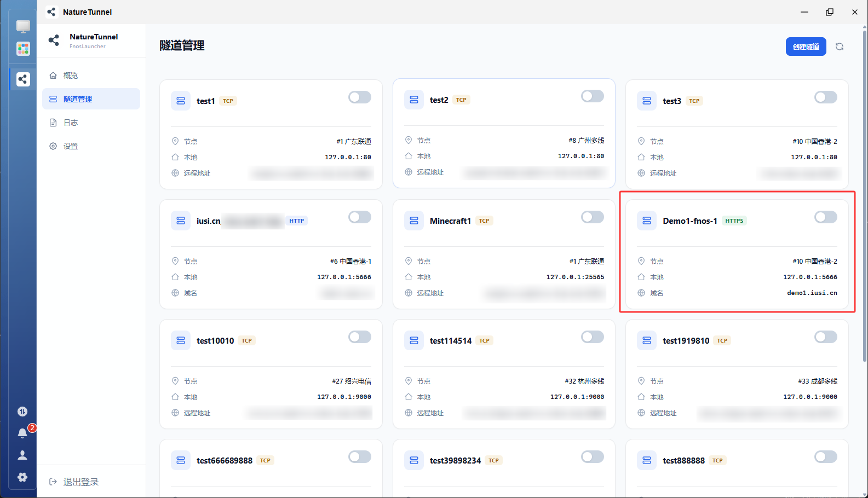Click the globe icon beside demo1.iusi.cn domain
868x498 pixels.
pyautogui.click(x=641, y=293)
